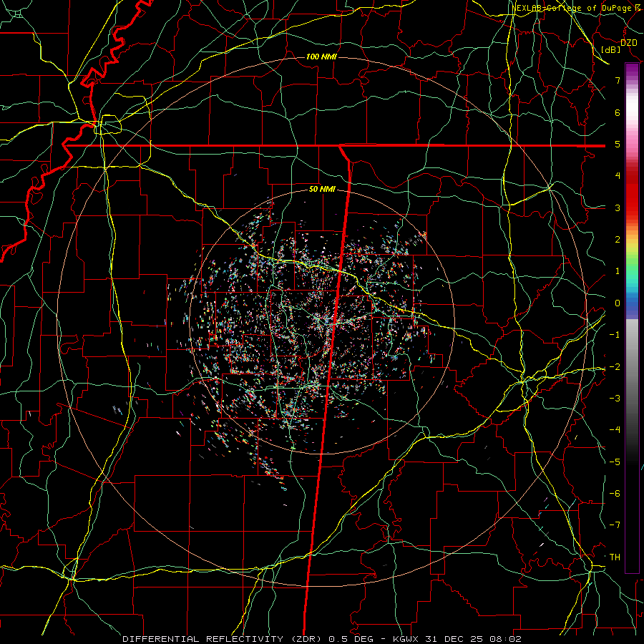644x644 pixels.
Task: Click the "-3" tick label on the ZDR scale
Action: click(615, 399)
